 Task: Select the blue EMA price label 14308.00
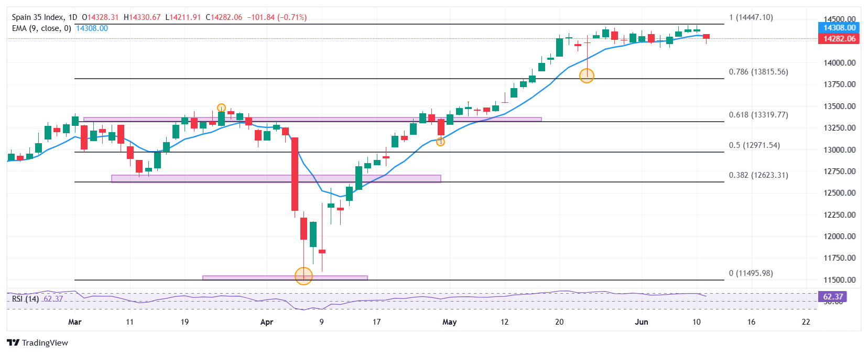click(x=839, y=28)
